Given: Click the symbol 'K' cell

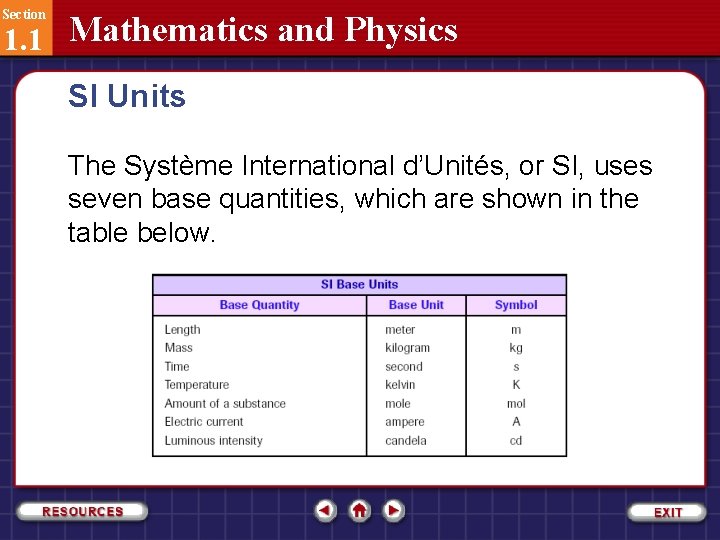Looking at the screenshot, I should point(516,385).
